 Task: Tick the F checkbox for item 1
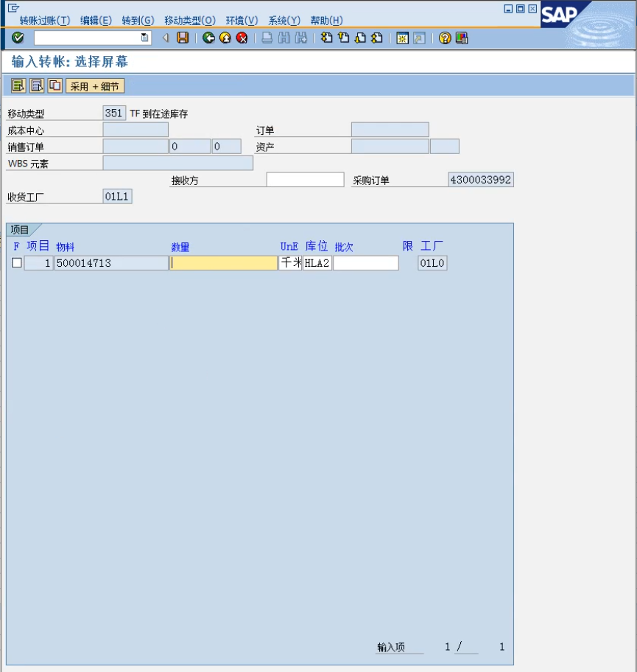click(16, 263)
